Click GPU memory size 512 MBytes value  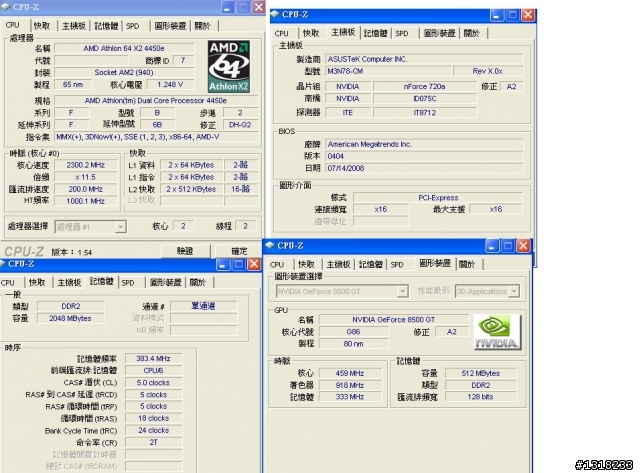click(x=480, y=373)
